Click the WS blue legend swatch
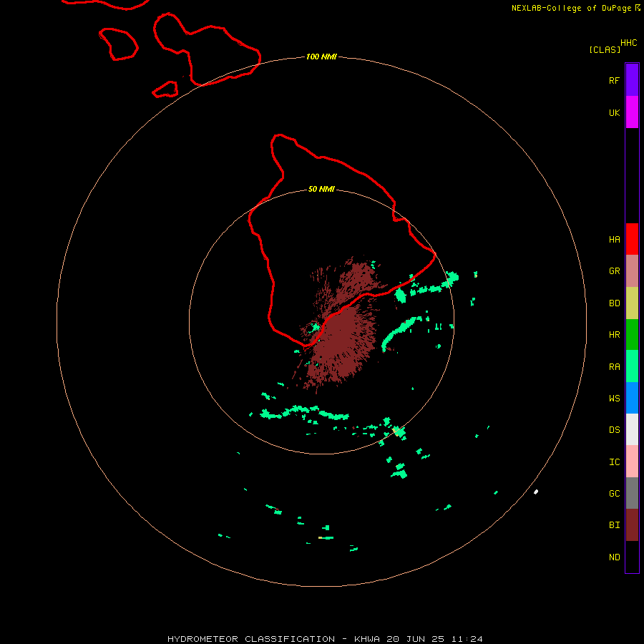Viewport: 644px width, 644px height. (x=632, y=398)
